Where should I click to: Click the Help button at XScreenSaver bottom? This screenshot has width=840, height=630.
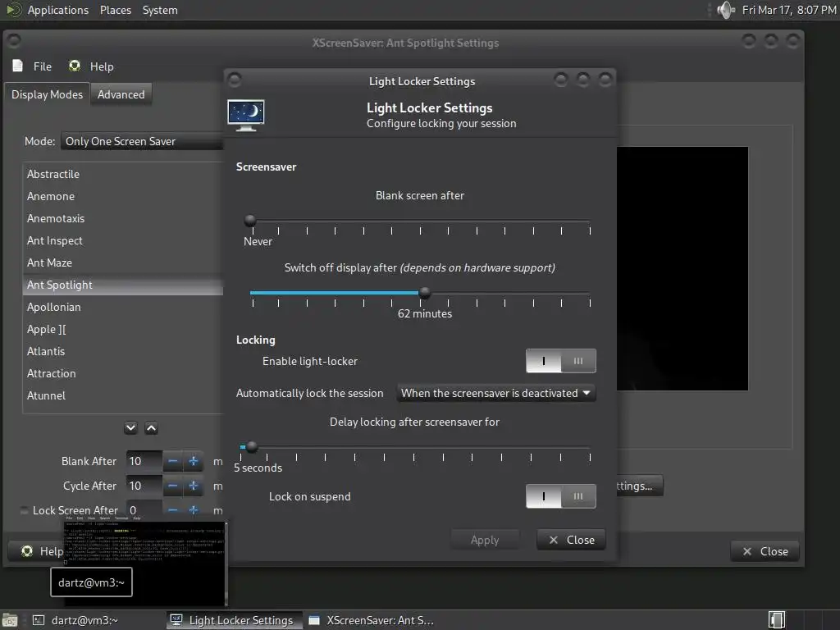pos(36,551)
